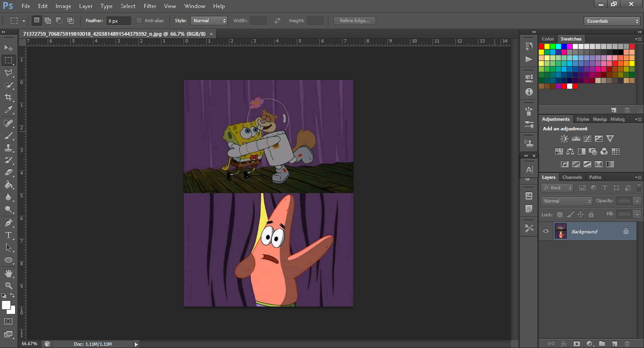Select the Ellipse shape tool
Screen dimensions: 644x348
coord(9,260)
